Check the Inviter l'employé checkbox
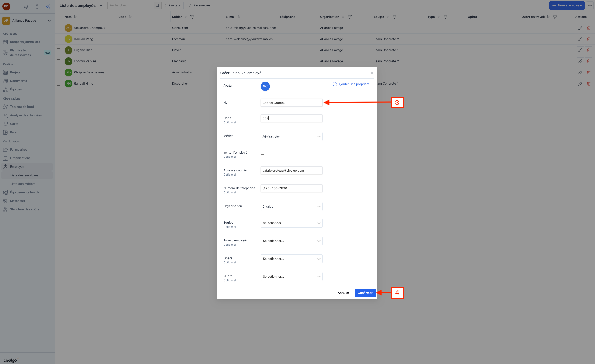The image size is (595, 364). tap(262, 153)
